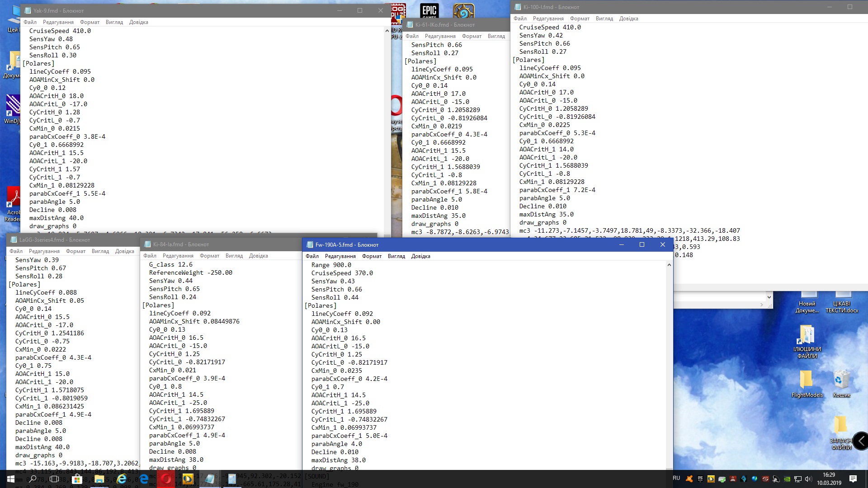Click scroll-up arrow in Yak-9 window

(x=387, y=31)
